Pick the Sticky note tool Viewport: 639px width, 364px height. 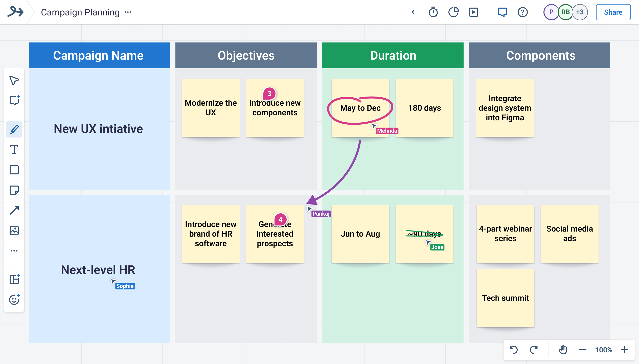click(14, 190)
